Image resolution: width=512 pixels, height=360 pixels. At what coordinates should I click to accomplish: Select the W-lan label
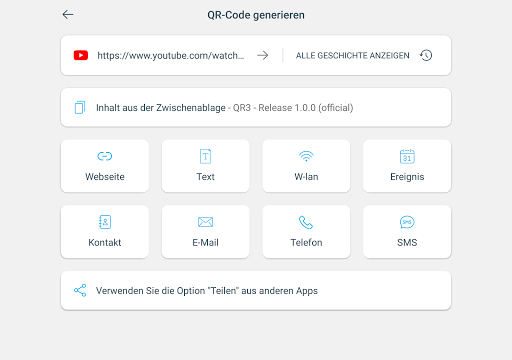pyautogui.click(x=306, y=177)
